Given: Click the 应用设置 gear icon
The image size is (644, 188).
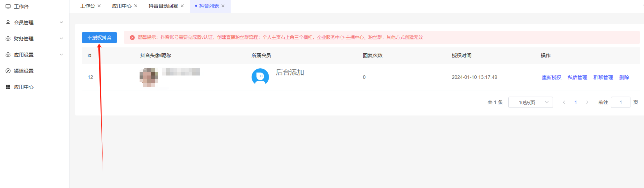Looking at the screenshot, I should pos(8,55).
